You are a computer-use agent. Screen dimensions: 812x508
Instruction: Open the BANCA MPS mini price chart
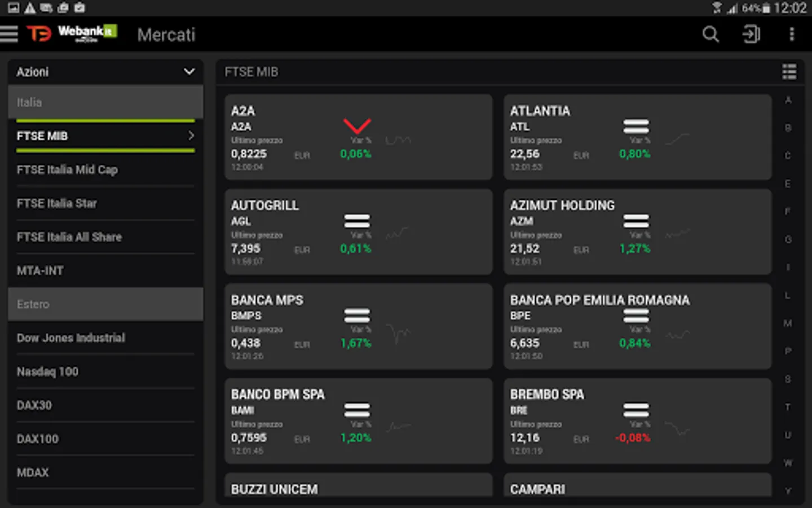pyautogui.click(x=398, y=334)
